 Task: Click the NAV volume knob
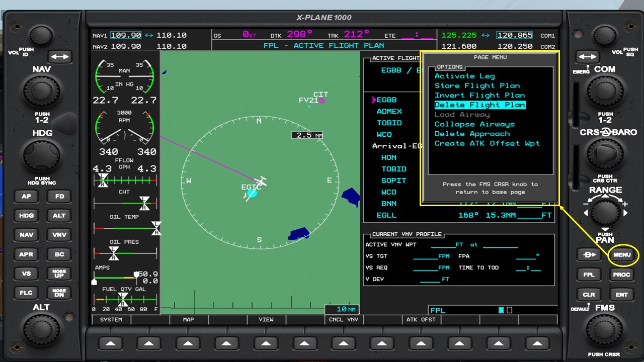coord(41,36)
